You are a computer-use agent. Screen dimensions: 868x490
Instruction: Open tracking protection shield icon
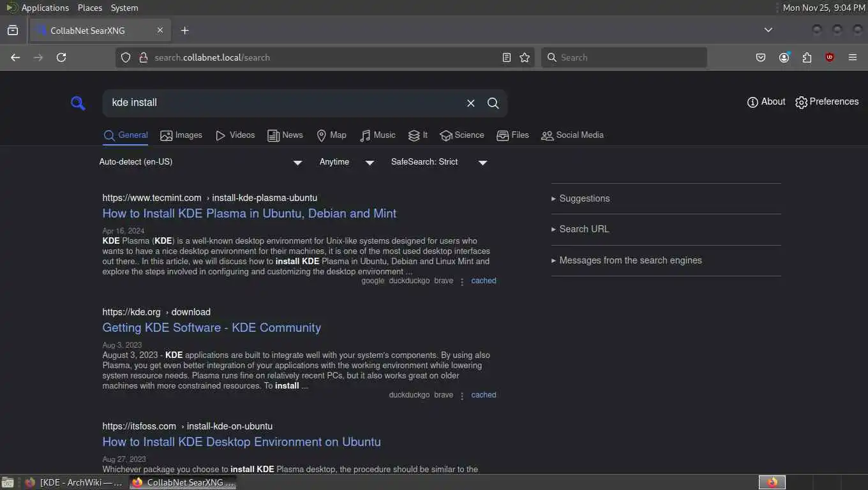point(126,57)
